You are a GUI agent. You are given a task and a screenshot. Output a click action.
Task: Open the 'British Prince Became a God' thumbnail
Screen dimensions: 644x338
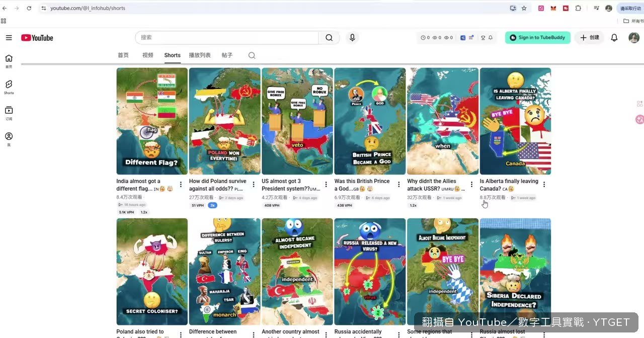(370, 121)
